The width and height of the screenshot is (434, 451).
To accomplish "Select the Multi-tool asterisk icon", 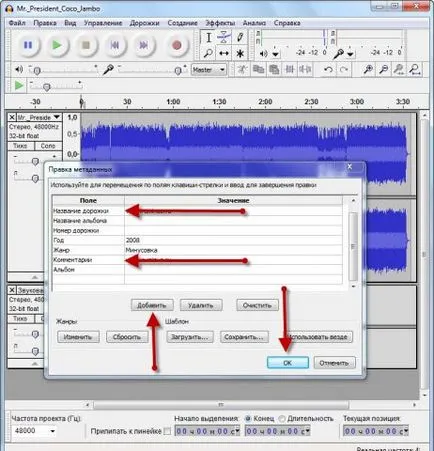I will tap(240, 53).
